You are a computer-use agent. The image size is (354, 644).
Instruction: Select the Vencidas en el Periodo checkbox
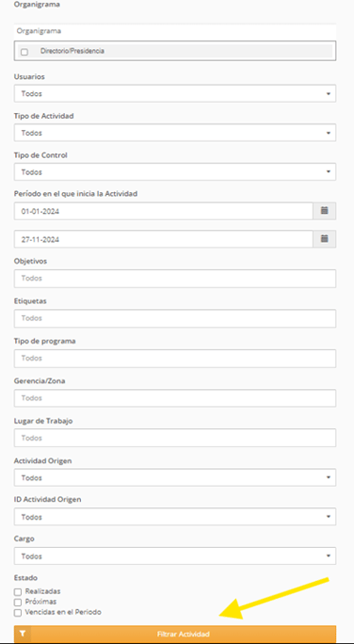click(x=18, y=613)
